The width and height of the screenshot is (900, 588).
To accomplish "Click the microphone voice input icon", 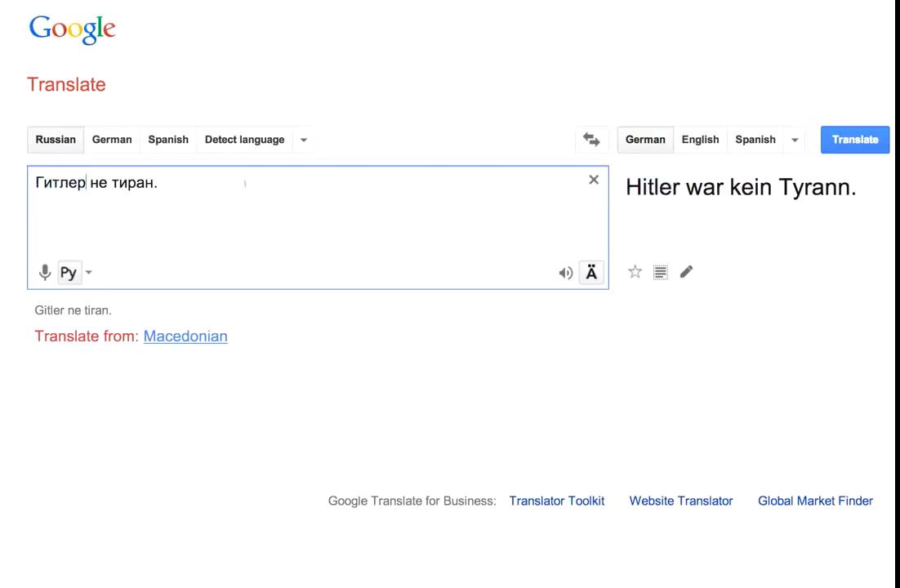I will (x=45, y=273).
